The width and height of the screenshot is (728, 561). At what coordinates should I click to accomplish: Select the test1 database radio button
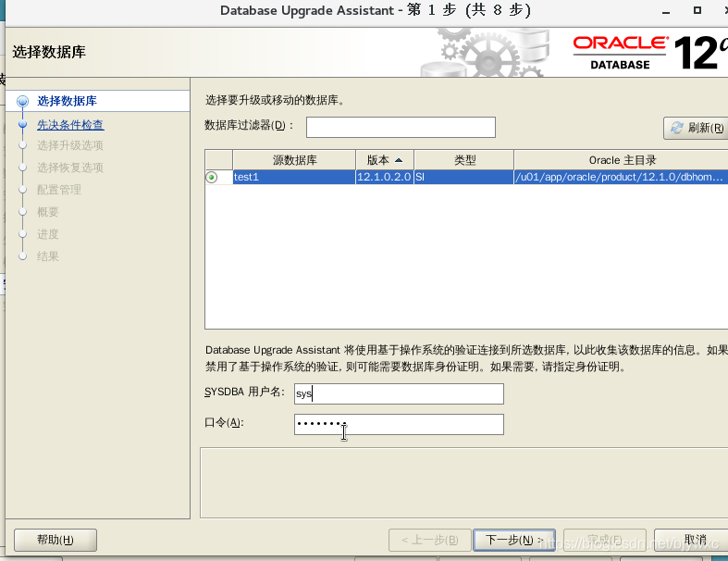click(212, 177)
